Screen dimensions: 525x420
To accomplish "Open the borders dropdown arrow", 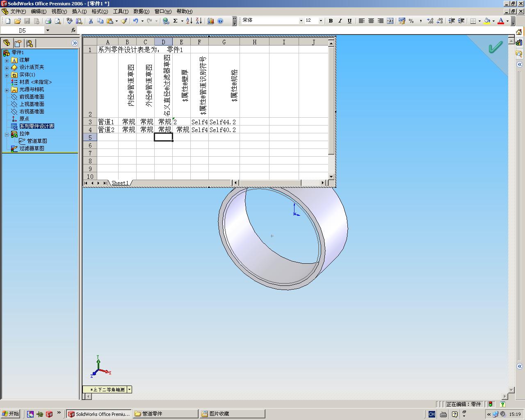I will click(479, 21).
